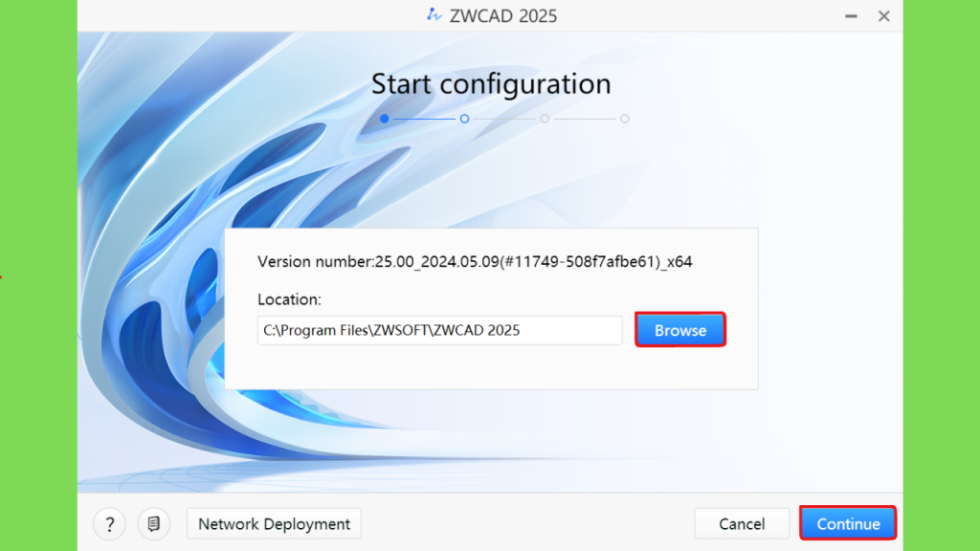
Task: Continue to the next setup step
Action: pyautogui.click(x=848, y=523)
